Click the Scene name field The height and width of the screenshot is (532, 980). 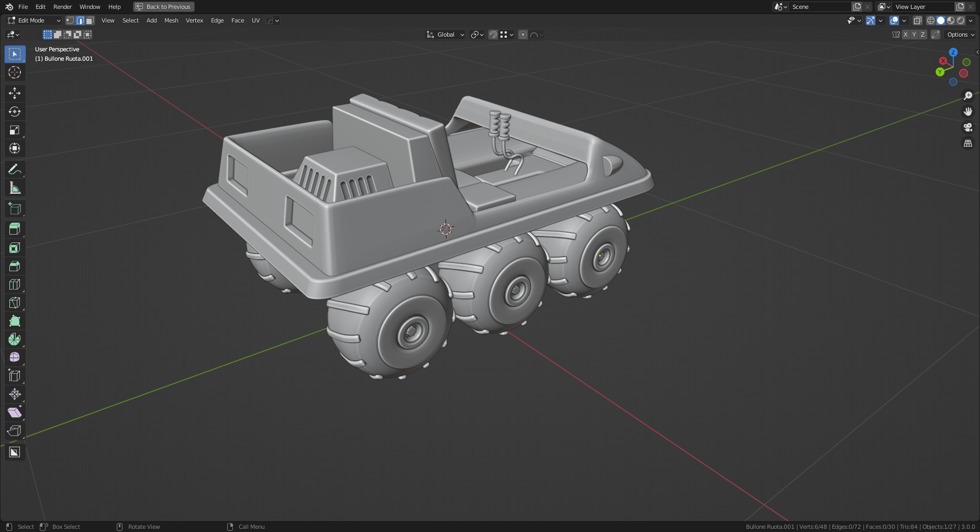click(x=820, y=7)
